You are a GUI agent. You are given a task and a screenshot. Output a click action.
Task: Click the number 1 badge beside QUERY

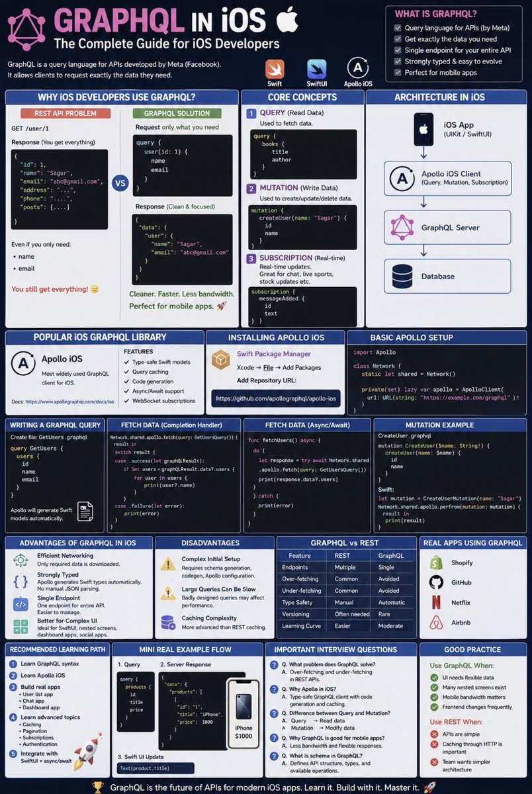252,114
